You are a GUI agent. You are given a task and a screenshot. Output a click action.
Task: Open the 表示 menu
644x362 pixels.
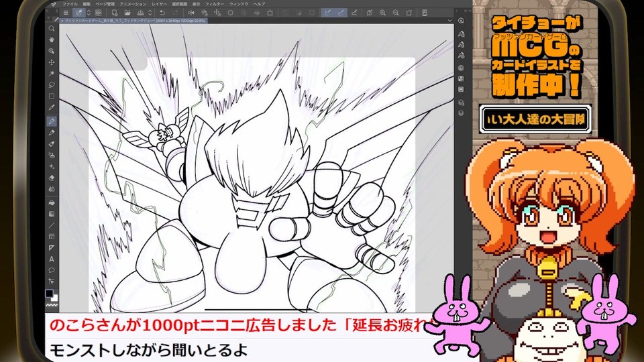coord(197,4)
